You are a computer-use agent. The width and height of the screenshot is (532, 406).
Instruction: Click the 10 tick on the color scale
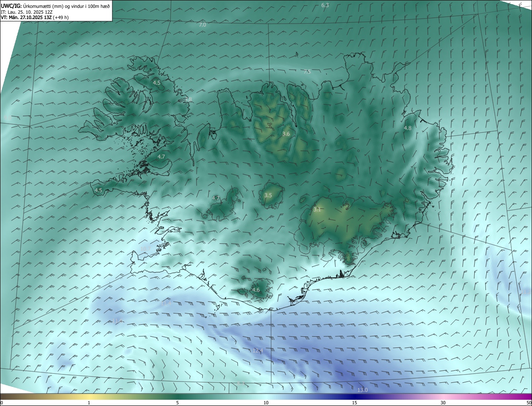(266, 403)
